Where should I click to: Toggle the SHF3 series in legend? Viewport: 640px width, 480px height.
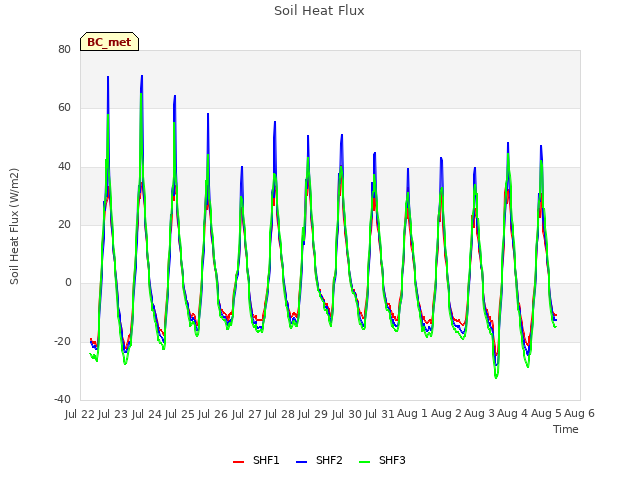(382, 460)
